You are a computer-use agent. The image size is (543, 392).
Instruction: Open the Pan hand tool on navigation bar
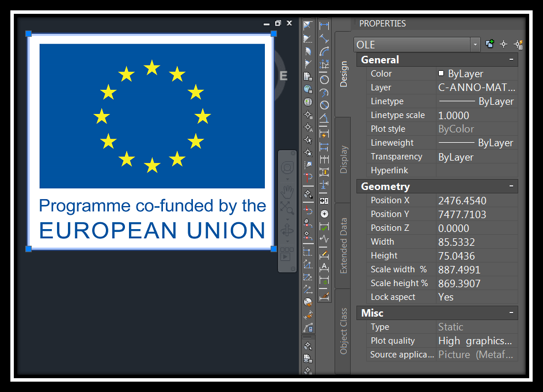pos(287,192)
